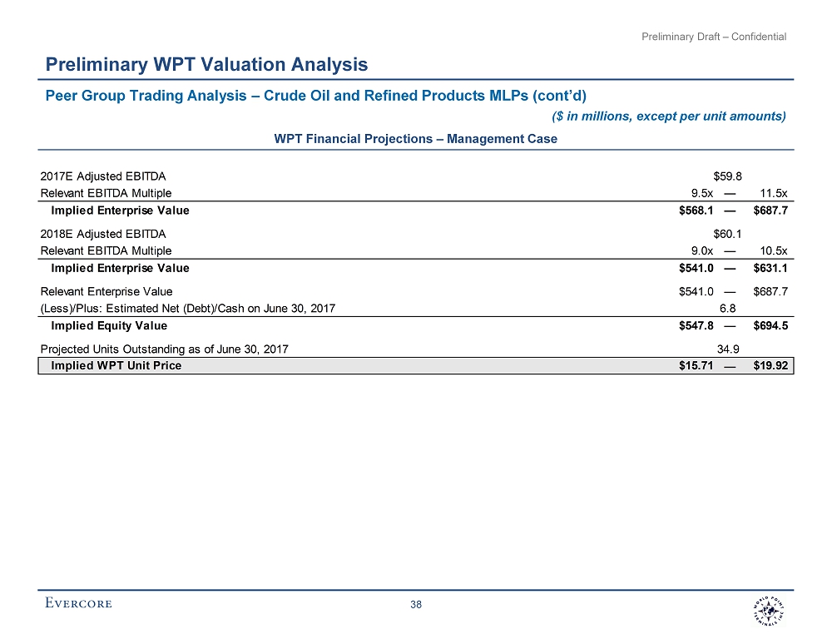Click 'WPT Financial Projections – Management Case' heading

(416, 139)
